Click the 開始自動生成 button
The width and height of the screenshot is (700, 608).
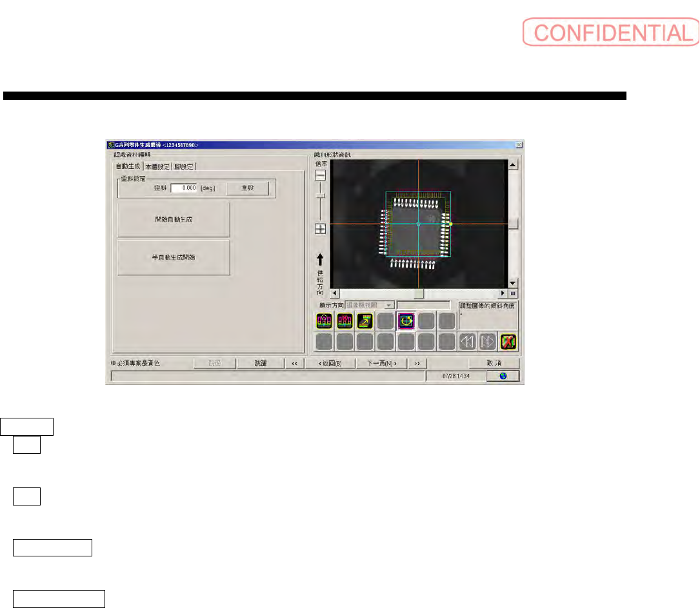tap(174, 219)
